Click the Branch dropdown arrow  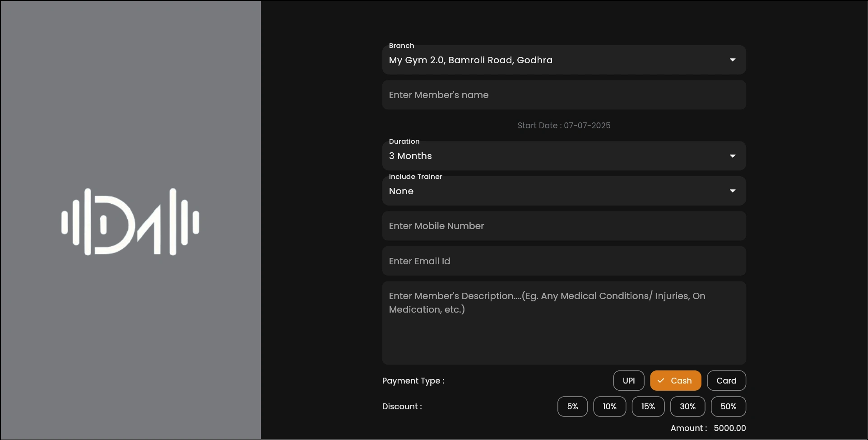(732, 60)
